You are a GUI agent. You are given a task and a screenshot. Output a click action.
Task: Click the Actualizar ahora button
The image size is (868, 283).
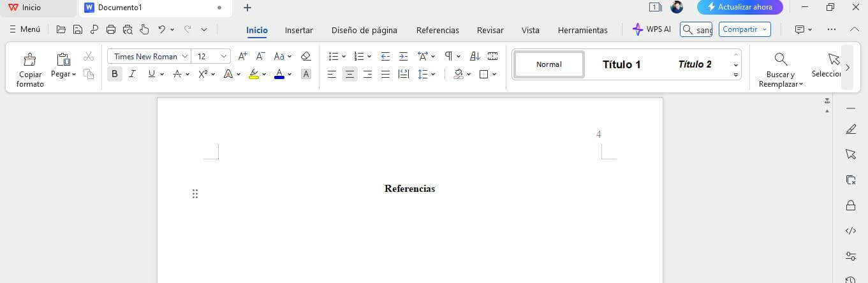(740, 7)
